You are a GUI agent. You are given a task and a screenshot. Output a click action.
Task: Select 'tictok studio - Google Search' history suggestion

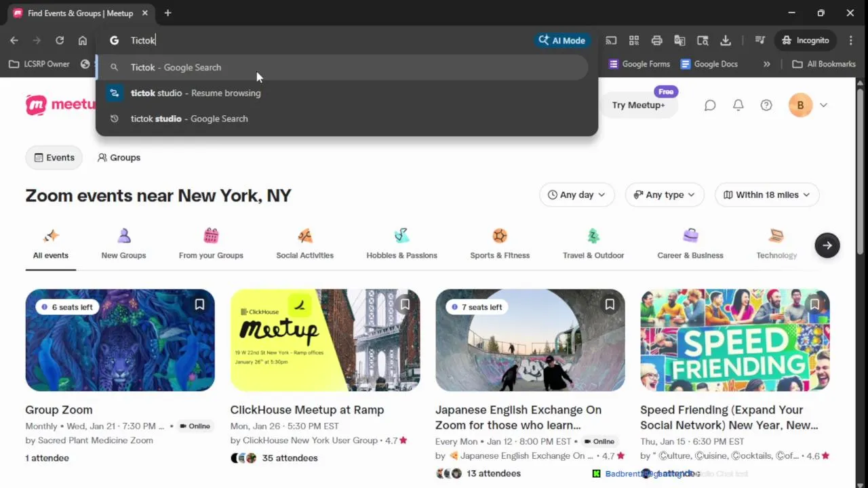[342, 119]
